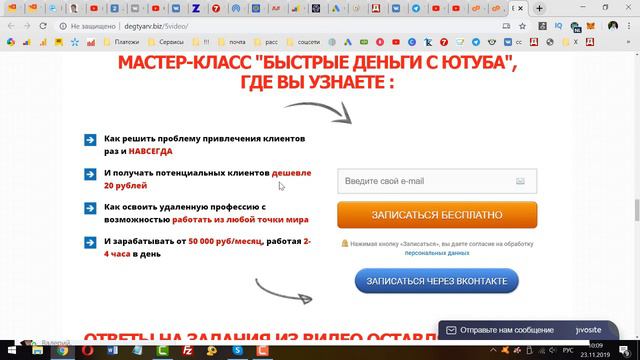
Task: Open the YouTube bookmark icon
Action: point(396,42)
